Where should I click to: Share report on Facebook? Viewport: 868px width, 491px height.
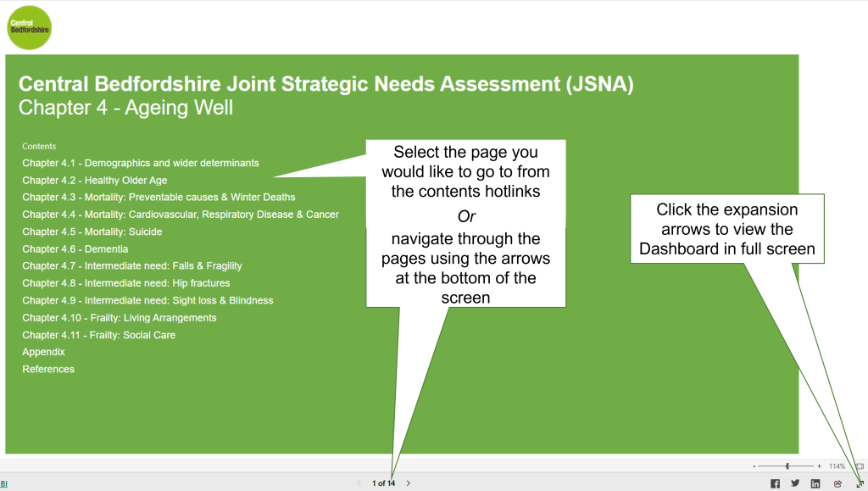[775, 484]
